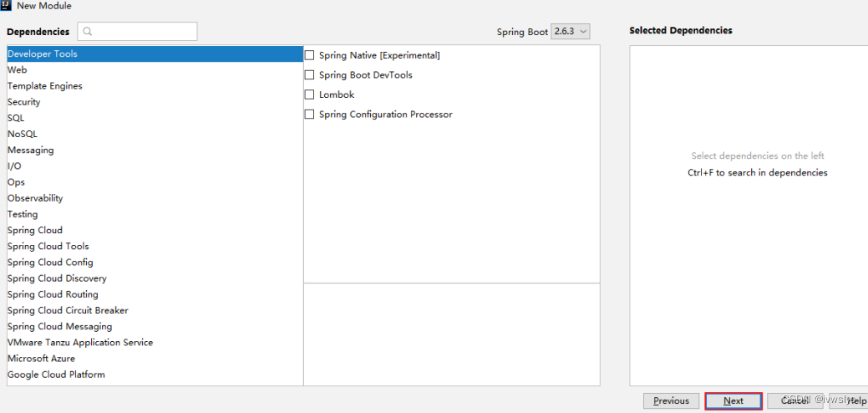Enable the Spring Boot DevTools checkbox
This screenshot has height=413, width=868.
click(309, 74)
